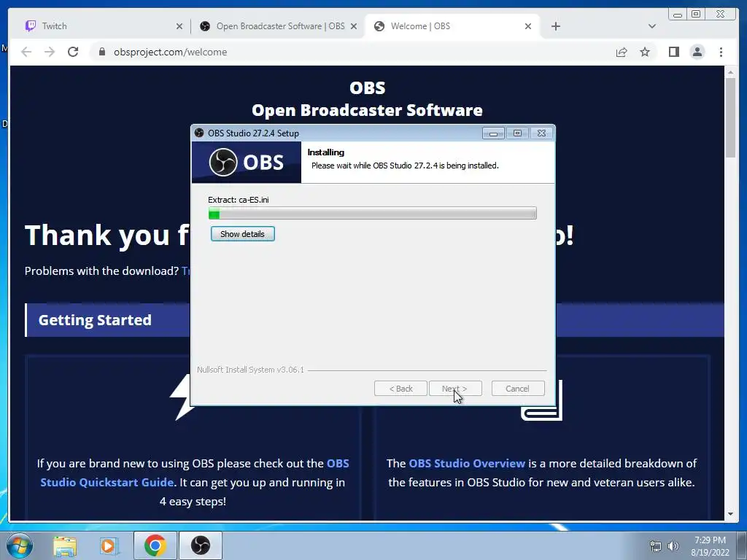The width and height of the screenshot is (747, 560).
Task: Click Show details in OBS installer
Action: 242,234
